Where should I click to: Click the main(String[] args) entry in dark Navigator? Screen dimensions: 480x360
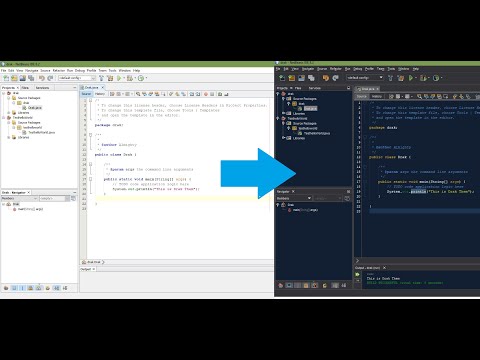coord(305,210)
